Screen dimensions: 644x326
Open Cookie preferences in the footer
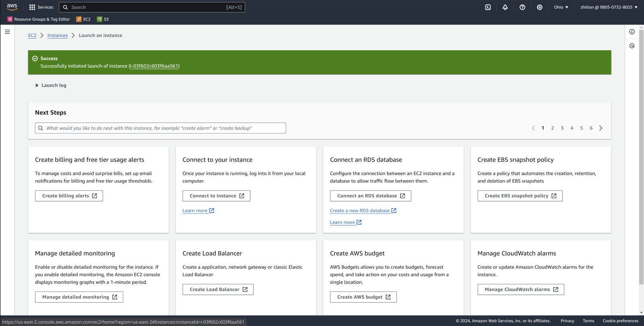621,321
